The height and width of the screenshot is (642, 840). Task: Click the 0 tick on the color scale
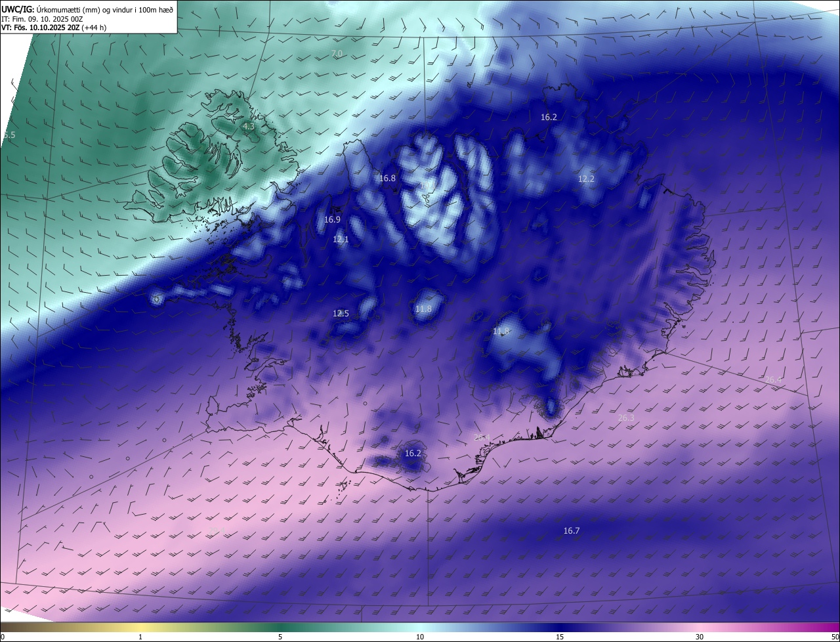pos(3,637)
